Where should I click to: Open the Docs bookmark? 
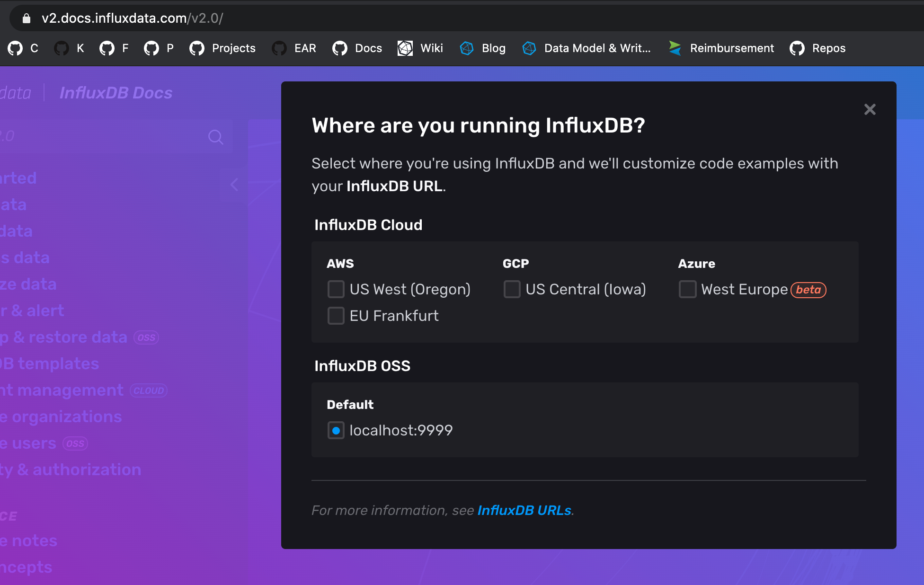[357, 48]
